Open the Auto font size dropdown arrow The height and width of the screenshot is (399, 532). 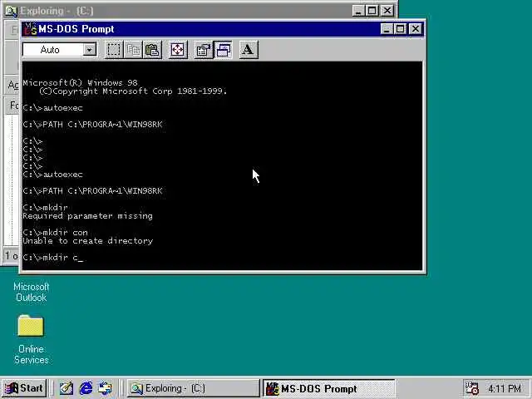90,50
